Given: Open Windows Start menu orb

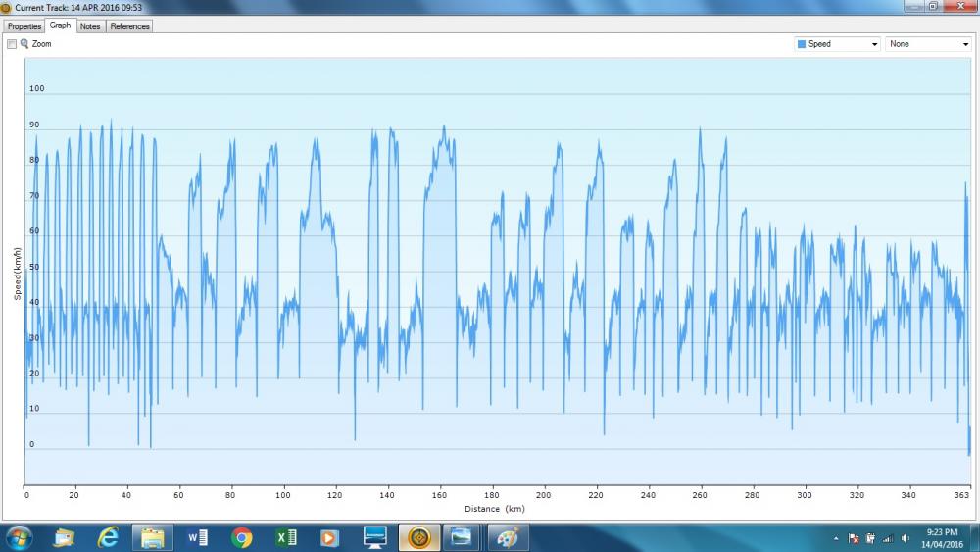Looking at the screenshot, I should (19, 537).
